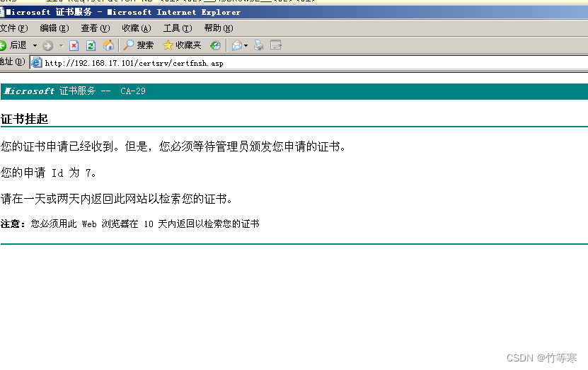Image resolution: width=588 pixels, height=370 pixels.
Task: Click the 注意 note about 10 天
Action: [129, 224]
